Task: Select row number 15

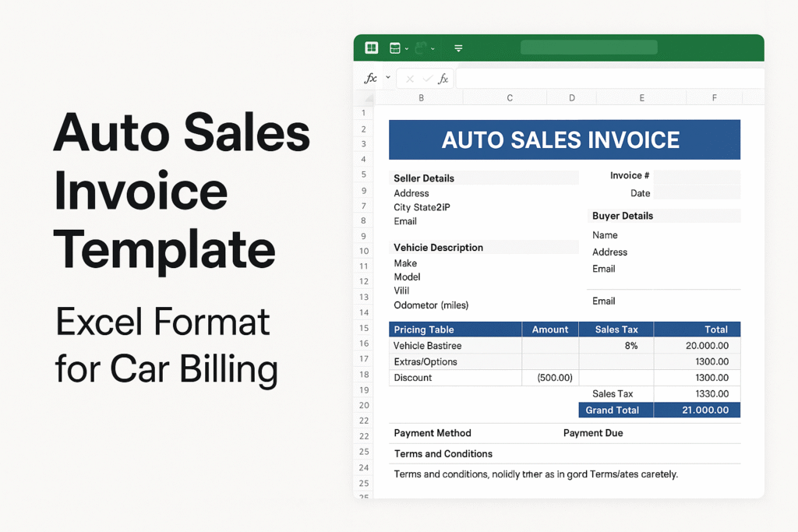Action: [363, 329]
